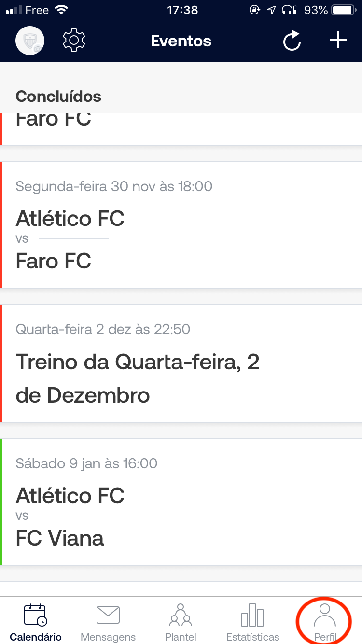Screen dimensions: 362x644
Task: Open Treino da Quarta-feira training event
Action: tap(181, 364)
